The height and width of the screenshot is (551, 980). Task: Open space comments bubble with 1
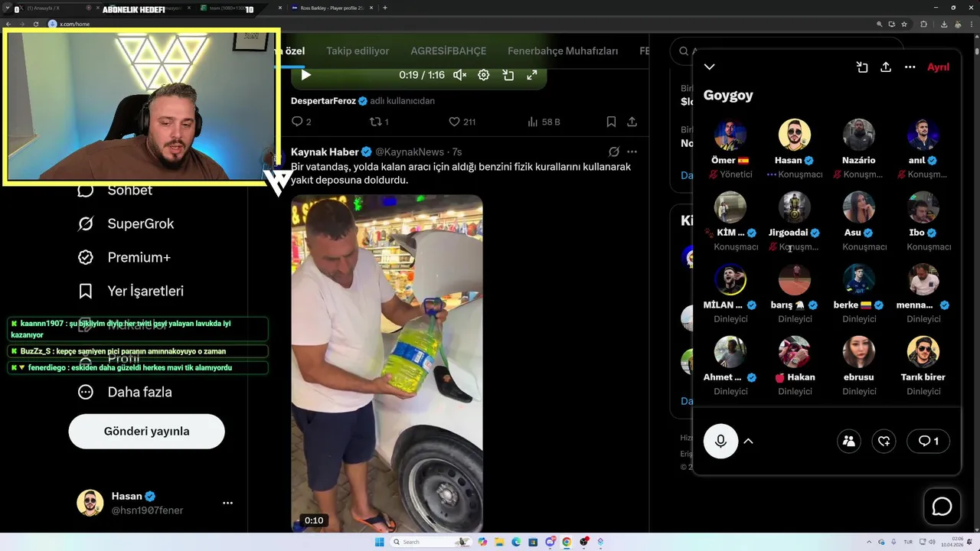tap(928, 441)
